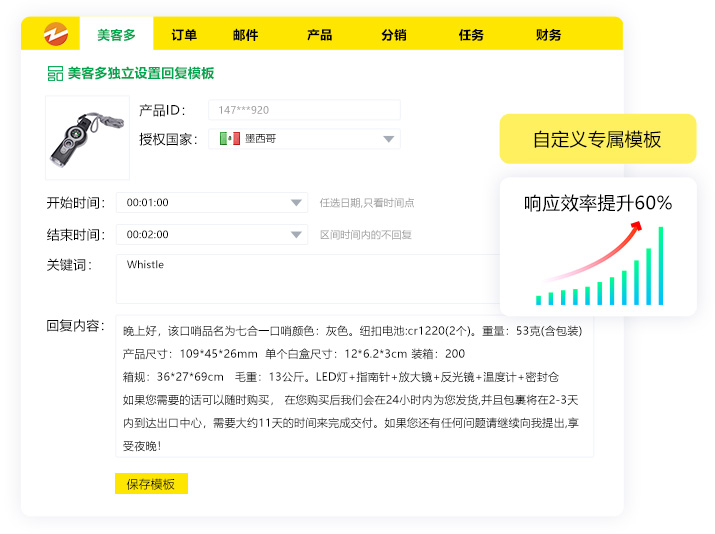Expand the 结束时间 dropdown arrow
Viewport: 715px width, 534px height.
pyautogui.click(x=297, y=235)
